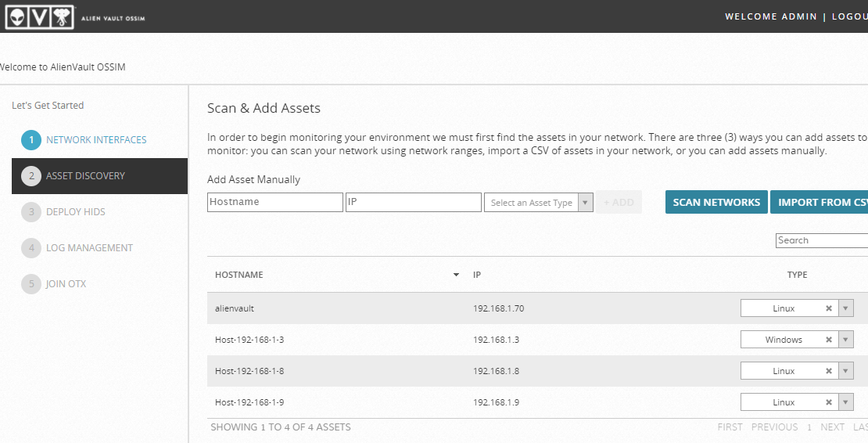Click the number 3 step circle
868x443 pixels.
pos(31,212)
